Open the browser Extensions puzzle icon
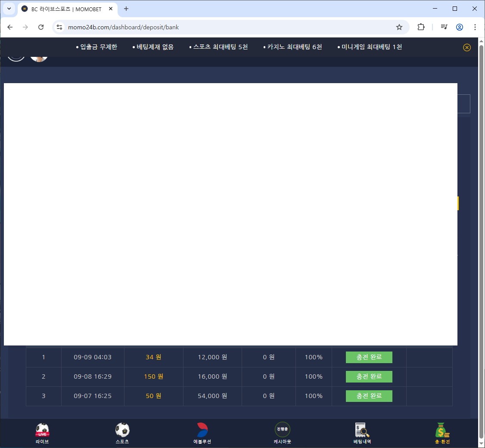This screenshot has height=448, width=485. pyautogui.click(x=421, y=27)
